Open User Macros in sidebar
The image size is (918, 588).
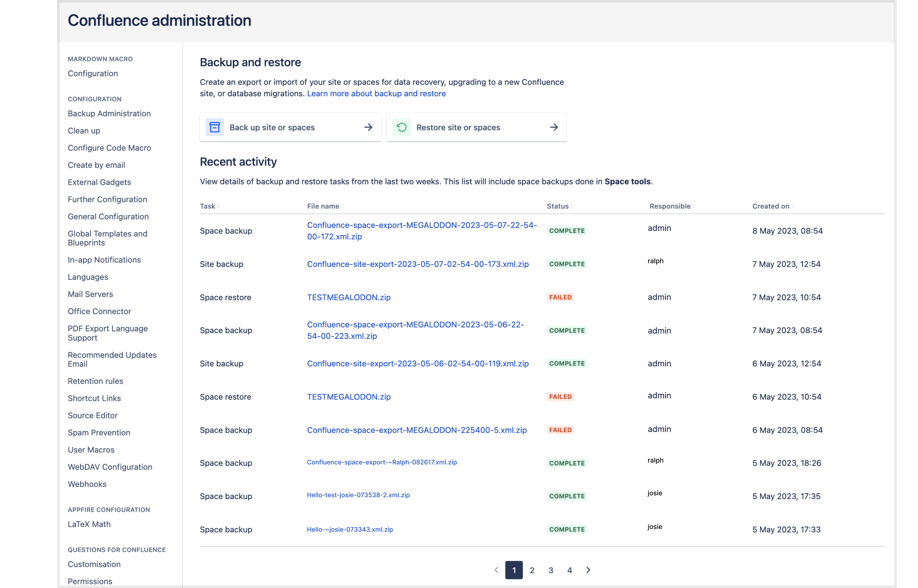91,450
